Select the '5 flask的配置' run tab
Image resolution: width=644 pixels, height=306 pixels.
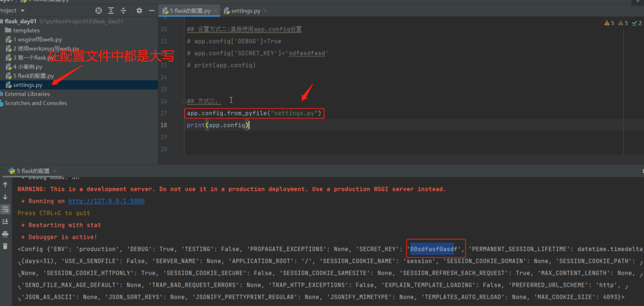(33, 171)
